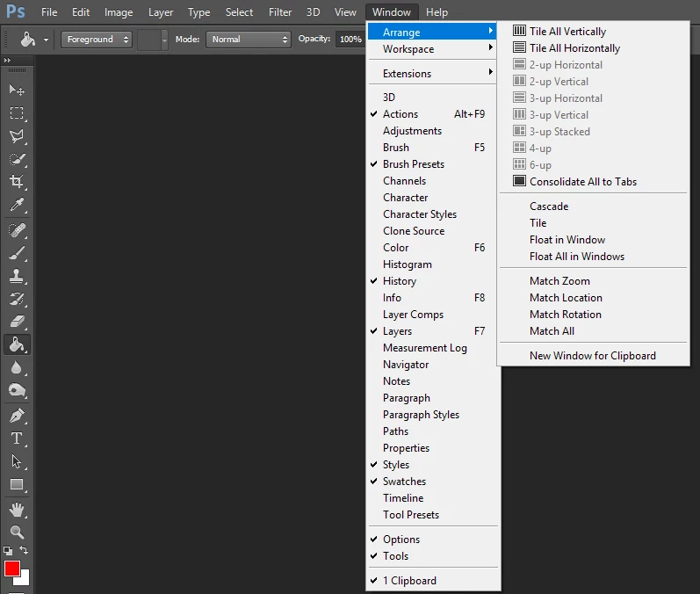Click the Opacity 100% field
This screenshot has height=594, width=700.
tap(350, 40)
